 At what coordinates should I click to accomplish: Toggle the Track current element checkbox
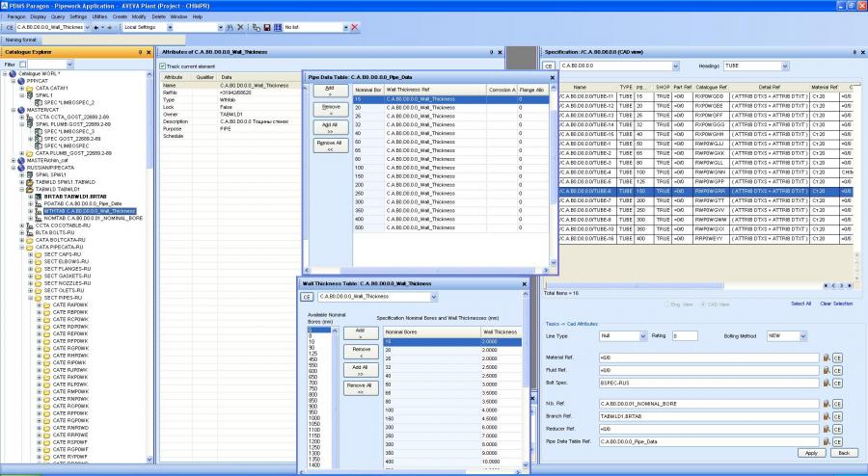click(163, 66)
